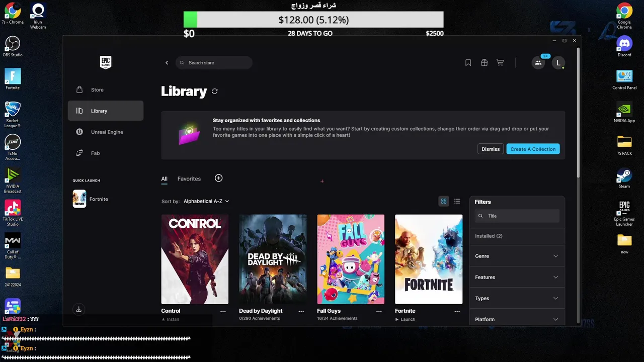Viewport: 644px width, 362px height.
Task: Open Rocket League desktop icon
Action: tap(13, 115)
